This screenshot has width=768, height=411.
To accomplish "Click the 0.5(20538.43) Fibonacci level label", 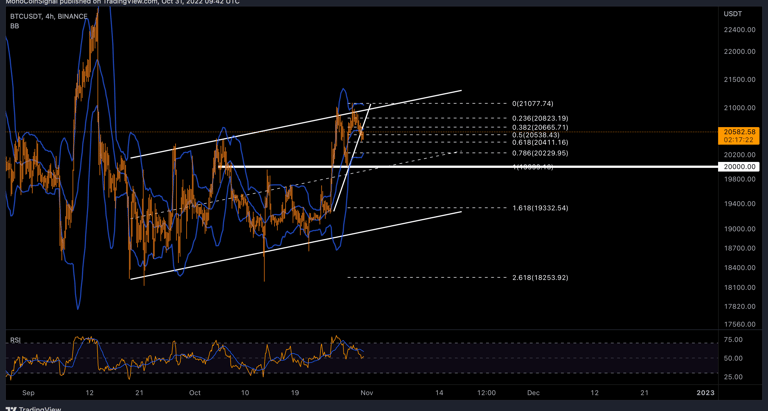I will (x=536, y=134).
